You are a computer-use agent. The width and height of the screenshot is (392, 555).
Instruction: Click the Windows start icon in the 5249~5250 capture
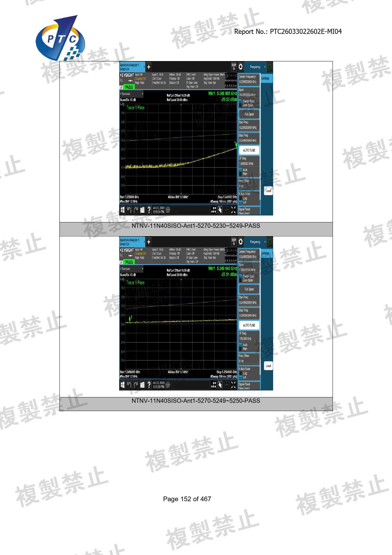pyautogui.click(x=123, y=385)
